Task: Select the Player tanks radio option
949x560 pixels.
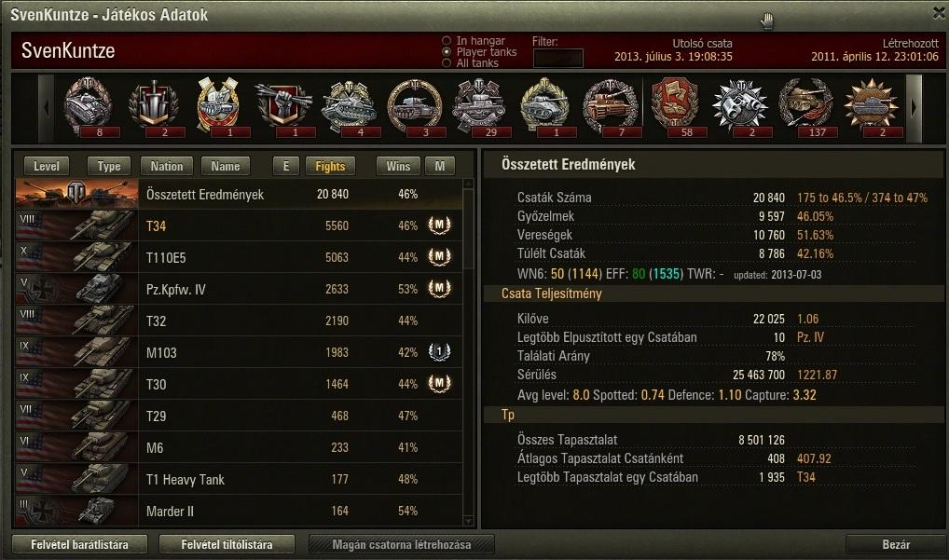Action: 447,52
